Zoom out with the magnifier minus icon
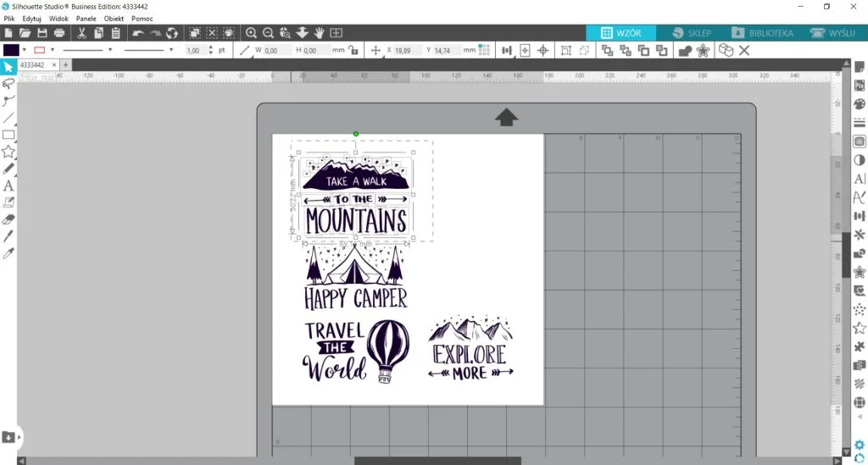This screenshot has height=465, width=868. click(268, 33)
